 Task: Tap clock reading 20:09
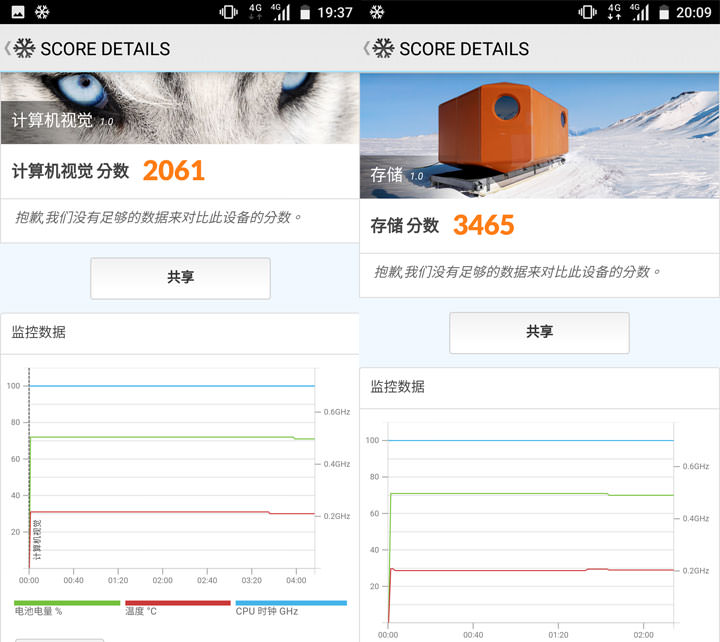click(693, 12)
